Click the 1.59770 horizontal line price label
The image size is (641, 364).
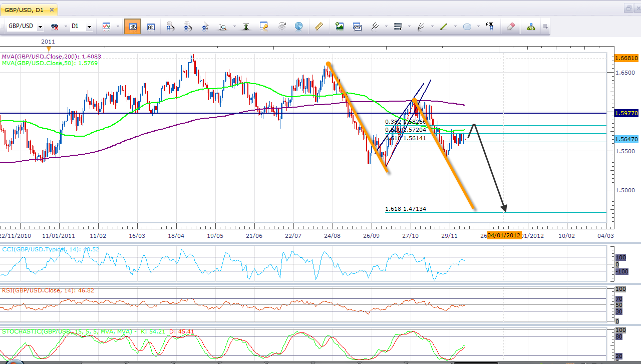pyautogui.click(x=626, y=114)
